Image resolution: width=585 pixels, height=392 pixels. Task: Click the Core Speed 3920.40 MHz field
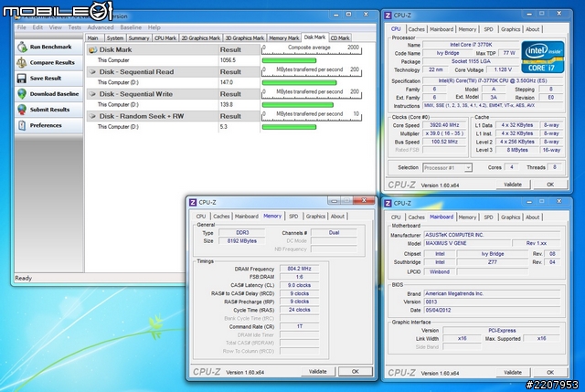click(x=444, y=125)
